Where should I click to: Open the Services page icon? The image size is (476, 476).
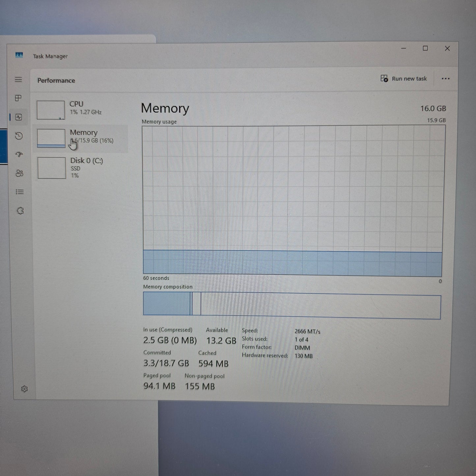tap(20, 210)
